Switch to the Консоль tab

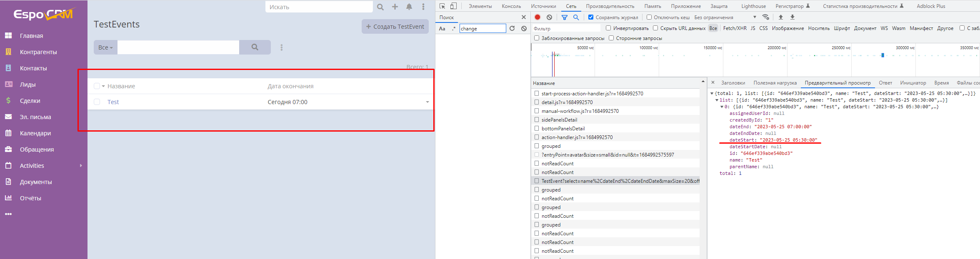[x=511, y=6]
